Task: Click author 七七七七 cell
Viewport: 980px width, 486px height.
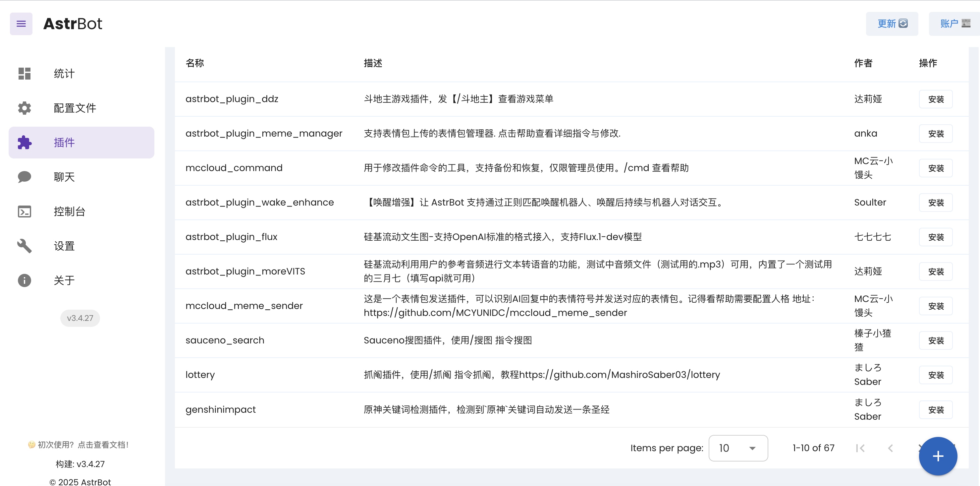Action: pyautogui.click(x=872, y=237)
